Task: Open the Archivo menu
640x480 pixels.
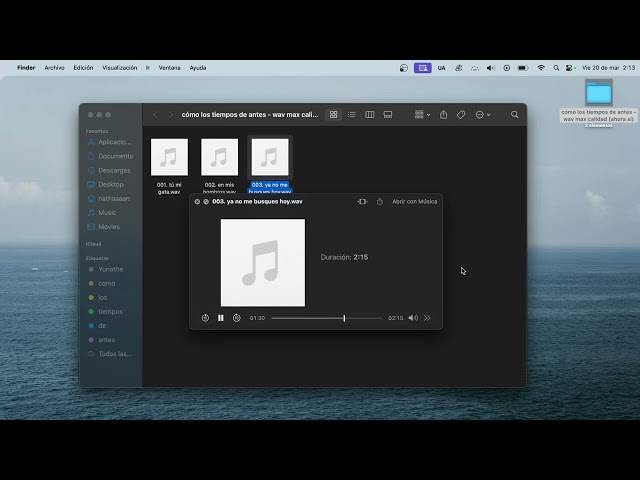Action: 54,68
